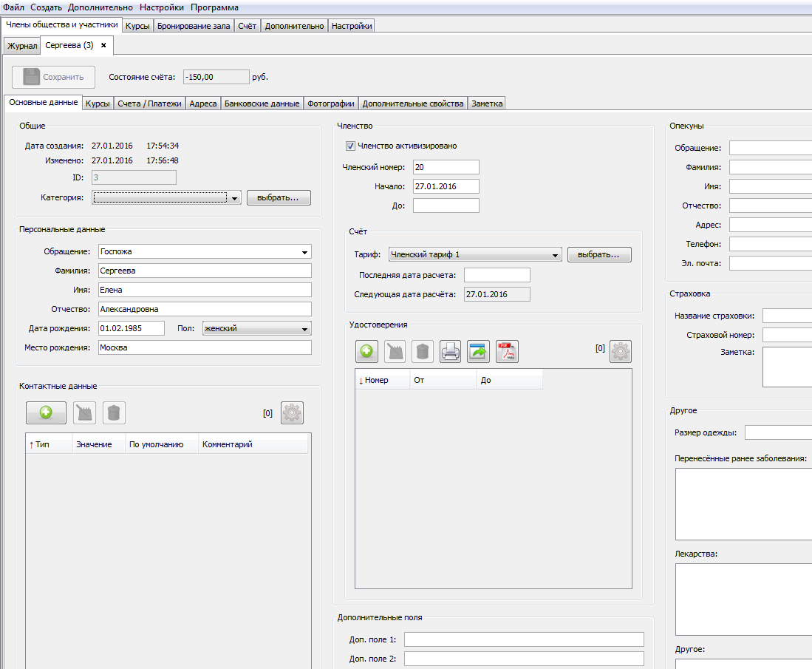Click the Дата рождения field

[x=132, y=328]
